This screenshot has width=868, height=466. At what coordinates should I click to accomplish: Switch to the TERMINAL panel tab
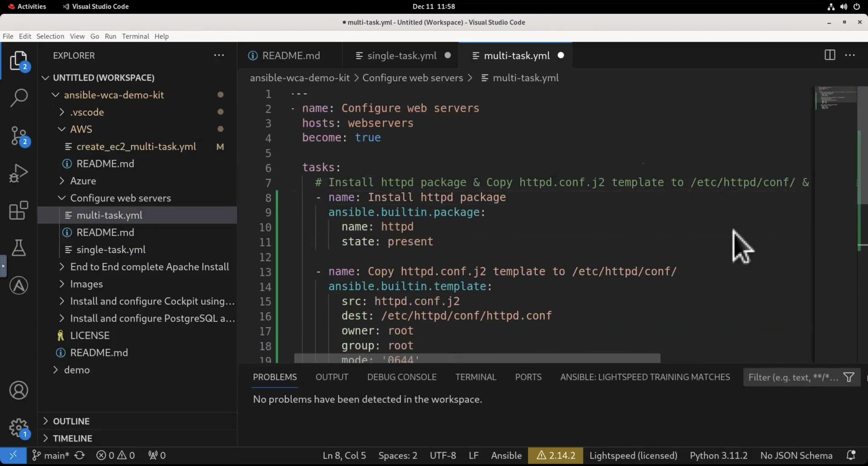[x=476, y=377]
